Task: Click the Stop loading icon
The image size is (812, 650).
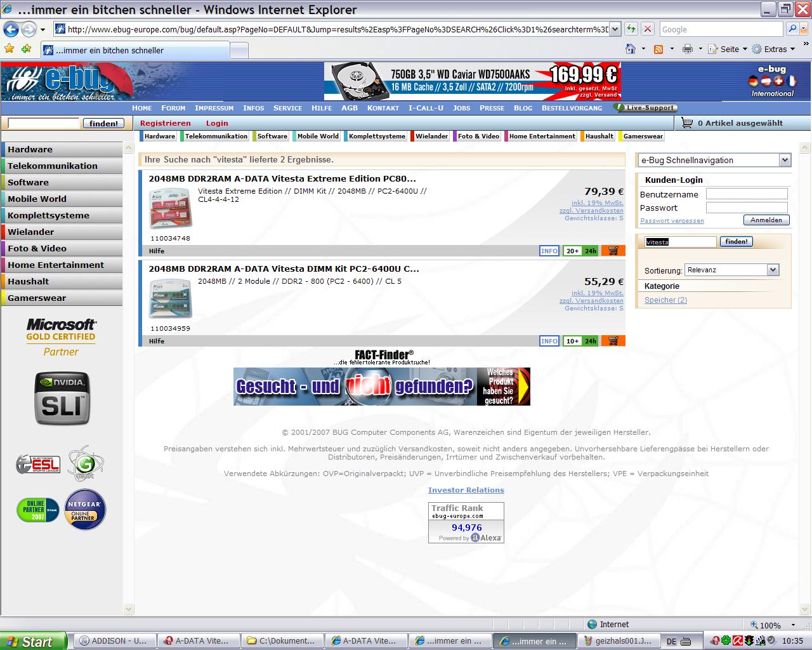Action: coord(647,29)
